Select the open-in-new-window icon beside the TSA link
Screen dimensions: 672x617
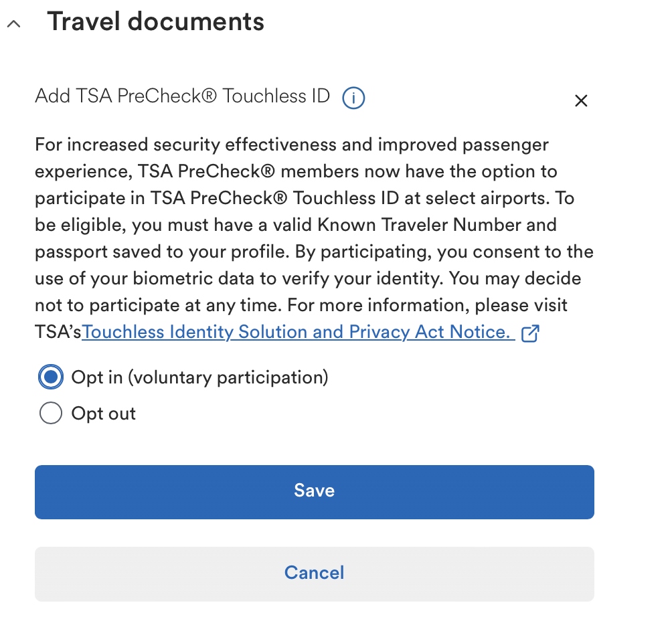[x=531, y=333]
